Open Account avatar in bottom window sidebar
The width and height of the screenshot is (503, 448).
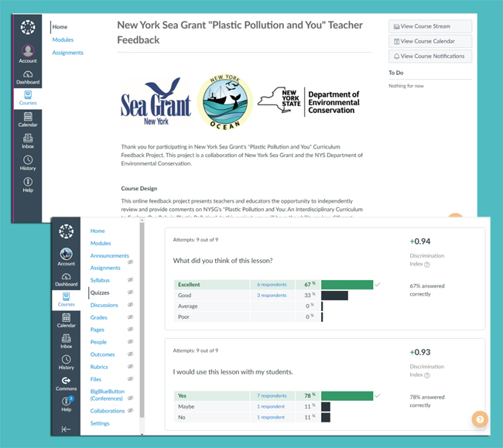(66, 257)
